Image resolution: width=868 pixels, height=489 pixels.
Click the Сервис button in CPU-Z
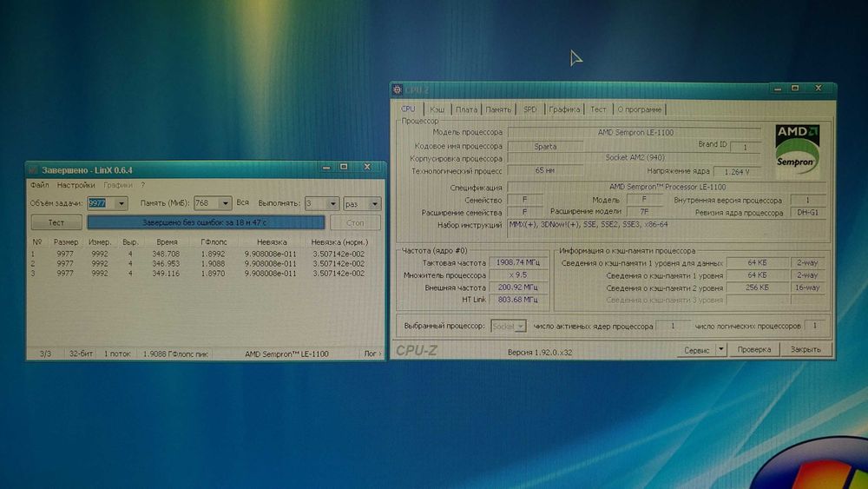696,350
